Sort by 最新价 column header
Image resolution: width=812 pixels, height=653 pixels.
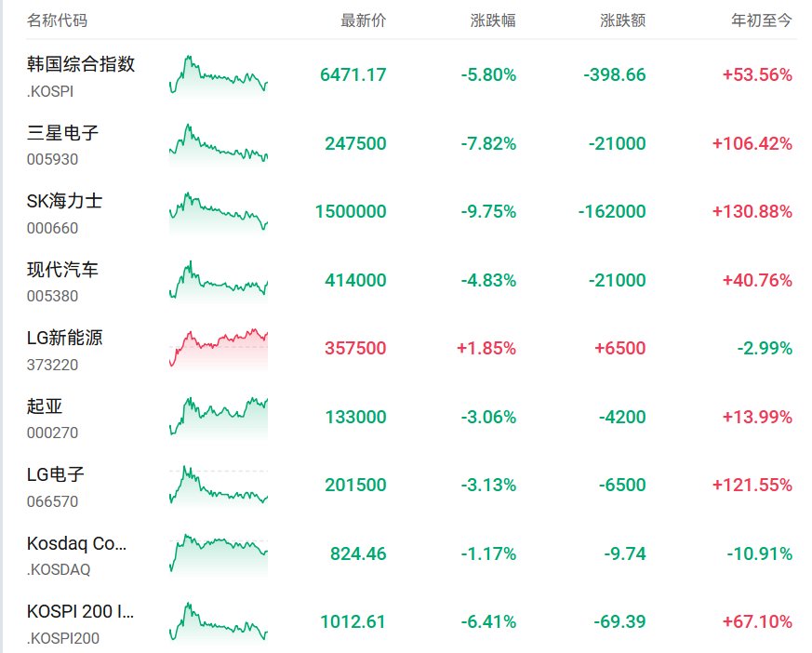point(364,20)
